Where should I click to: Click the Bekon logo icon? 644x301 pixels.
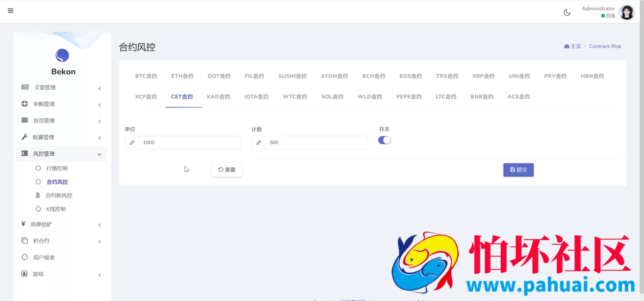point(62,55)
